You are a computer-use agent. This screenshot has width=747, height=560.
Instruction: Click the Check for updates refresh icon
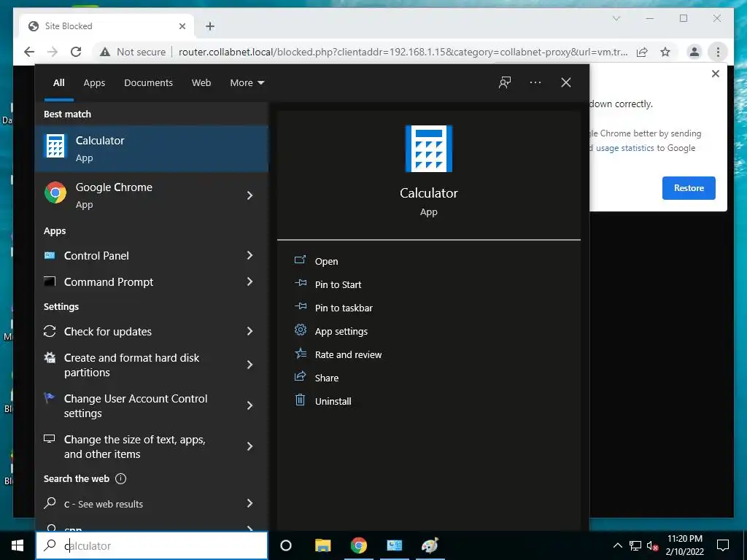click(x=50, y=332)
